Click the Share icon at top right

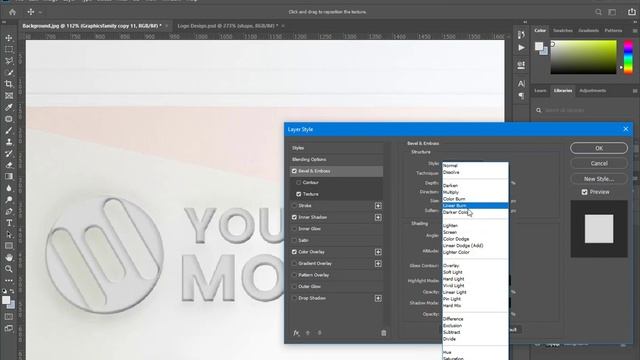[631, 12]
